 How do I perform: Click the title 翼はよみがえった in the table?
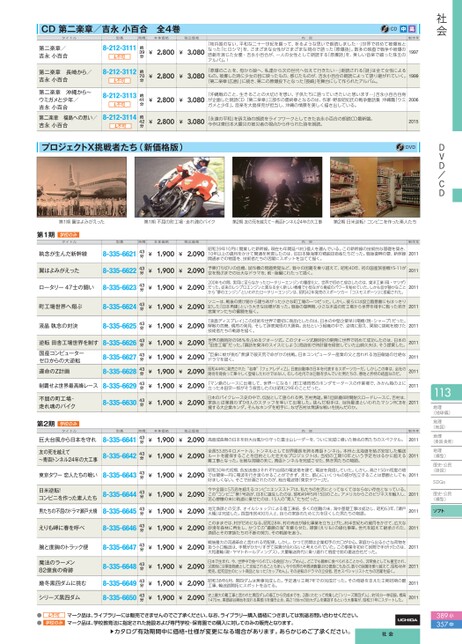(x=59, y=271)
